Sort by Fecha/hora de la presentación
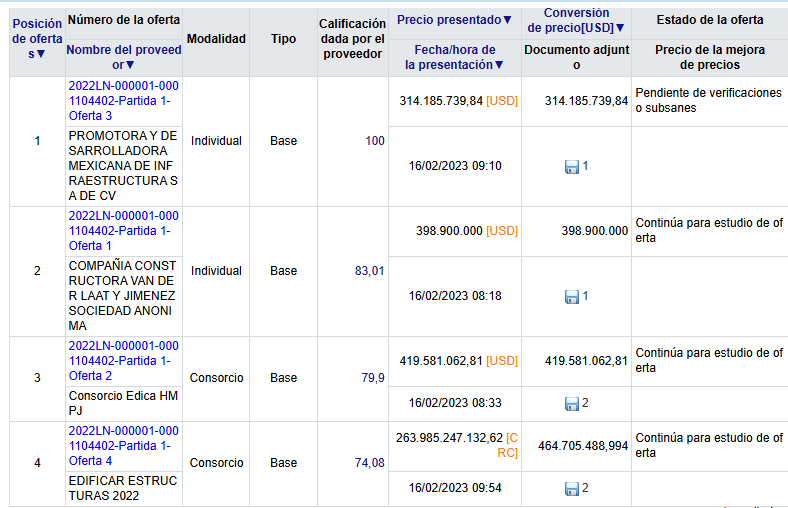The height and width of the screenshot is (508, 788). [x=454, y=57]
